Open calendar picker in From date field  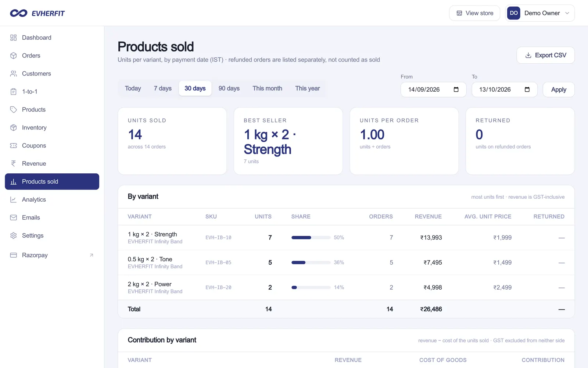point(456,89)
